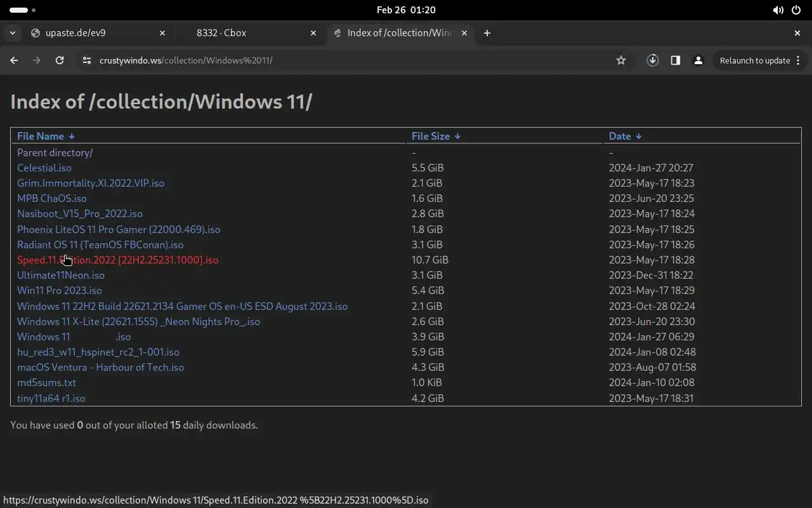Go back to the previous page
Image resolution: width=812 pixels, height=508 pixels.
pyautogui.click(x=14, y=60)
